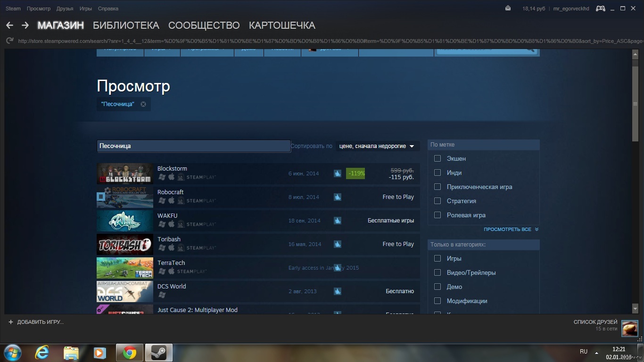Open account menu mr_egorveckhd
The image size is (644, 362).
tap(570, 8)
